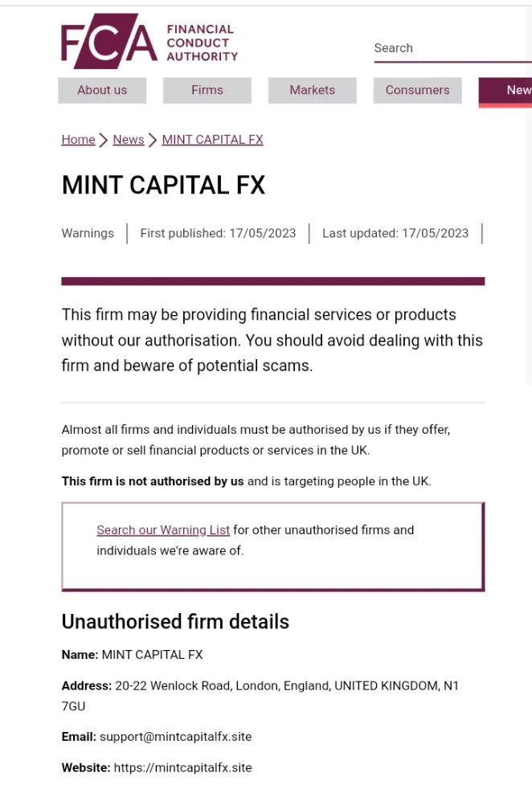This screenshot has height=785, width=532.
Task: Click the First published date text
Action: (218, 233)
